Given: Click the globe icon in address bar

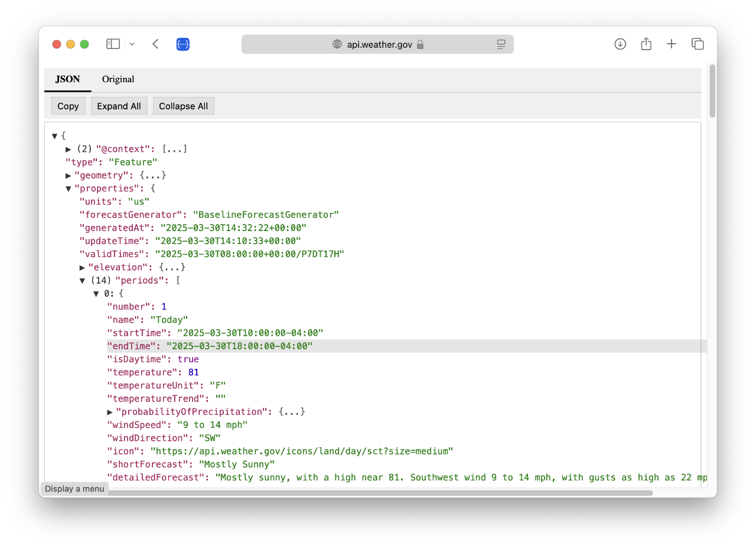Looking at the screenshot, I should [x=337, y=44].
